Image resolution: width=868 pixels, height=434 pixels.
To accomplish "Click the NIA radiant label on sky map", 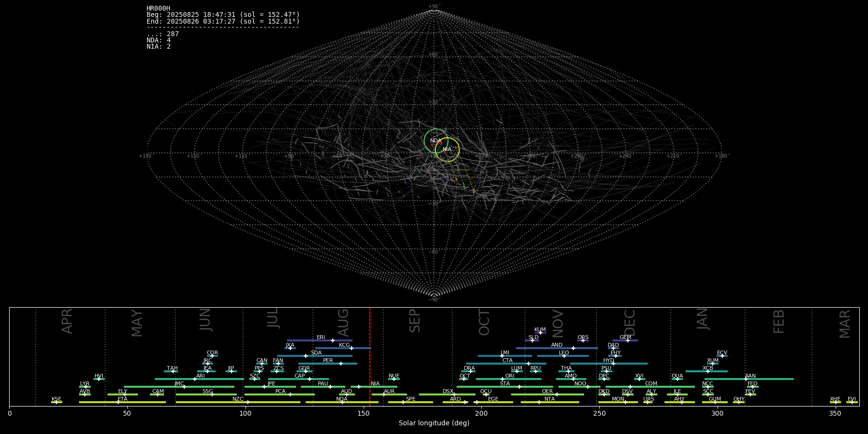I will 447,149.
